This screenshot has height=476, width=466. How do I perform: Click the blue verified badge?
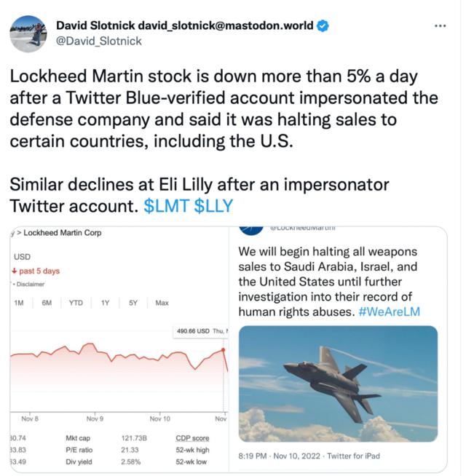(x=323, y=26)
